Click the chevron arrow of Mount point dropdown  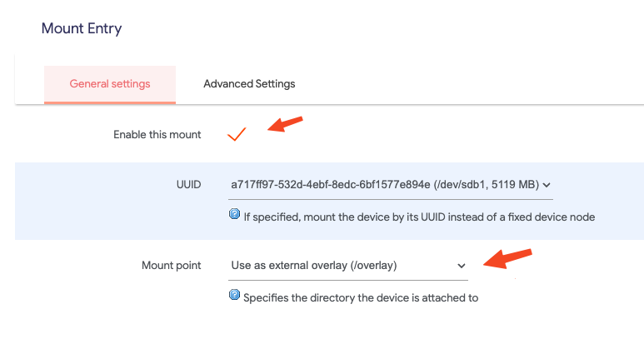pos(462,266)
